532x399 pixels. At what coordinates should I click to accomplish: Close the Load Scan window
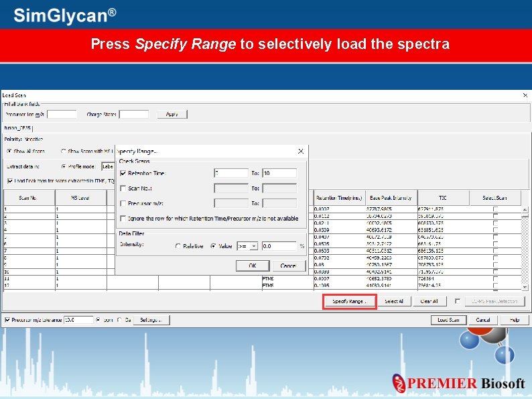click(x=525, y=95)
